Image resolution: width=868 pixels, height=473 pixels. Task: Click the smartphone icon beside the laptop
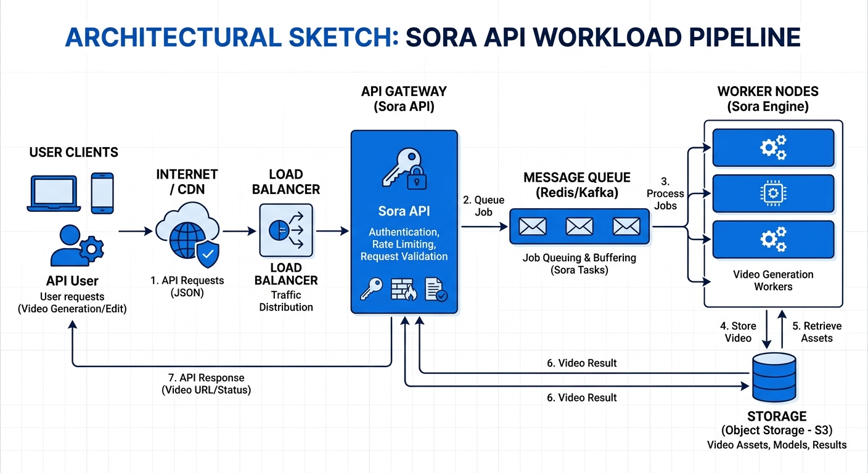coord(102,193)
